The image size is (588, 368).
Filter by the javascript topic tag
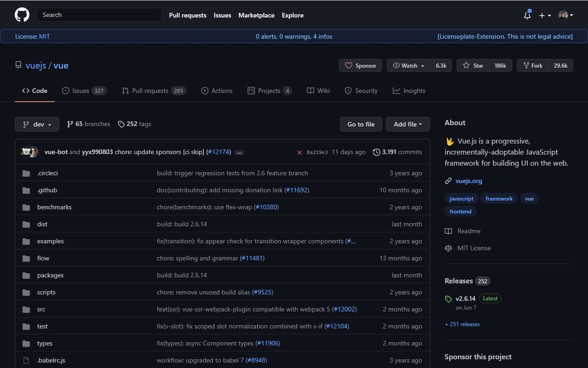(x=462, y=199)
